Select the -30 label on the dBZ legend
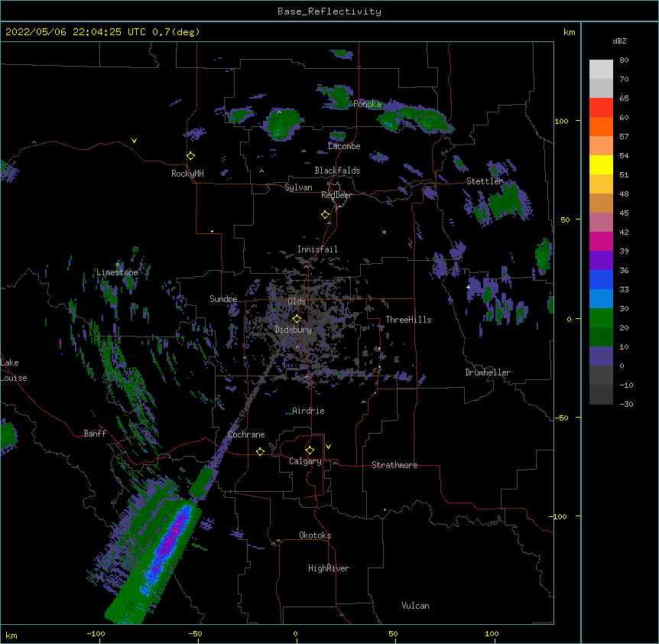 pyautogui.click(x=626, y=404)
